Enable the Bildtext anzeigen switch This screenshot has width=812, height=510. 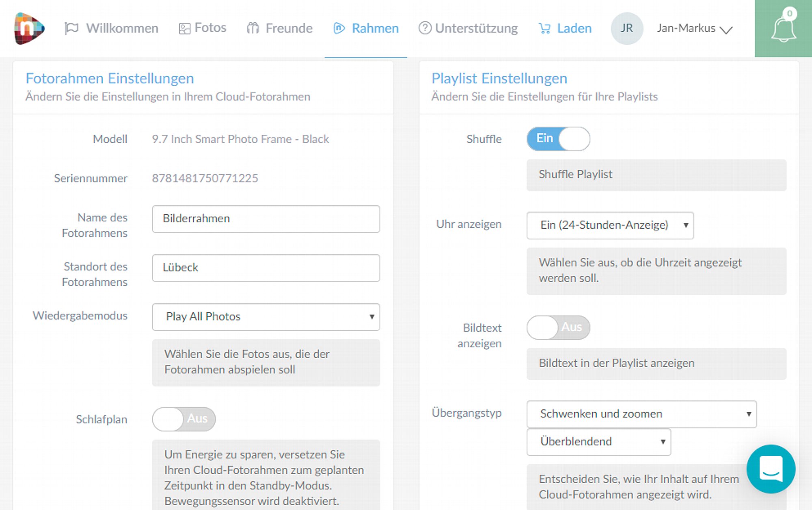[558, 327]
